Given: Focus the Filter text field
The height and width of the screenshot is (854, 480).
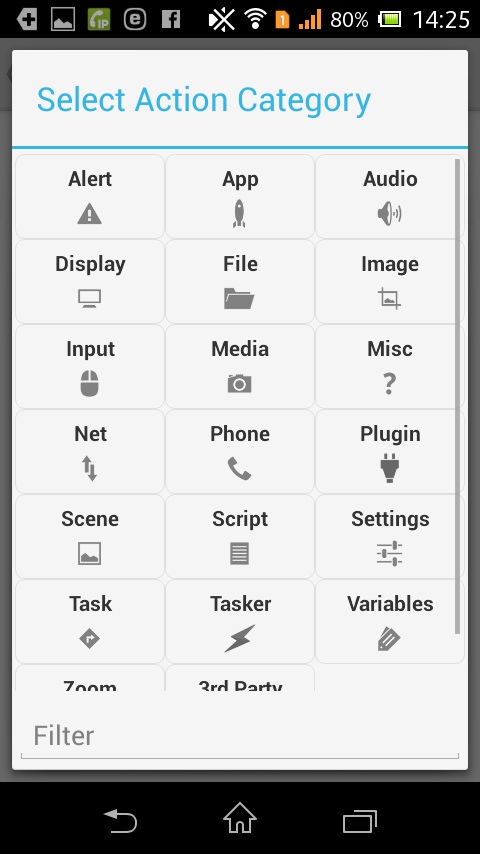Looking at the screenshot, I should pyautogui.click(x=240, y=736).
